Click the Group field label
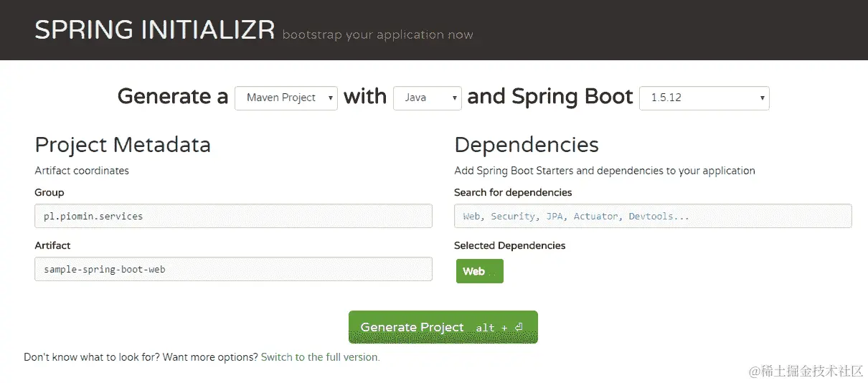Viewport: 868px width, 383px height. point(49,192)
